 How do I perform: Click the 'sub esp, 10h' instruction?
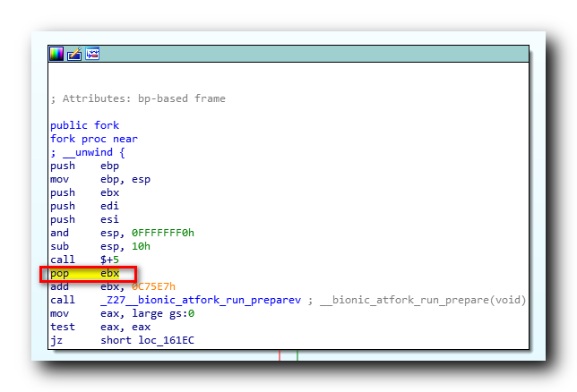click(x=100, y=246)
